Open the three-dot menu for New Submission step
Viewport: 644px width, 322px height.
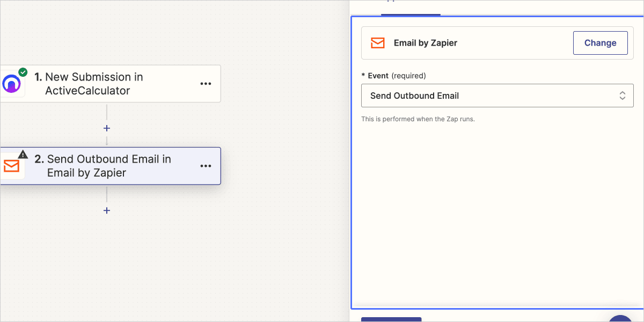coord(206,84)
